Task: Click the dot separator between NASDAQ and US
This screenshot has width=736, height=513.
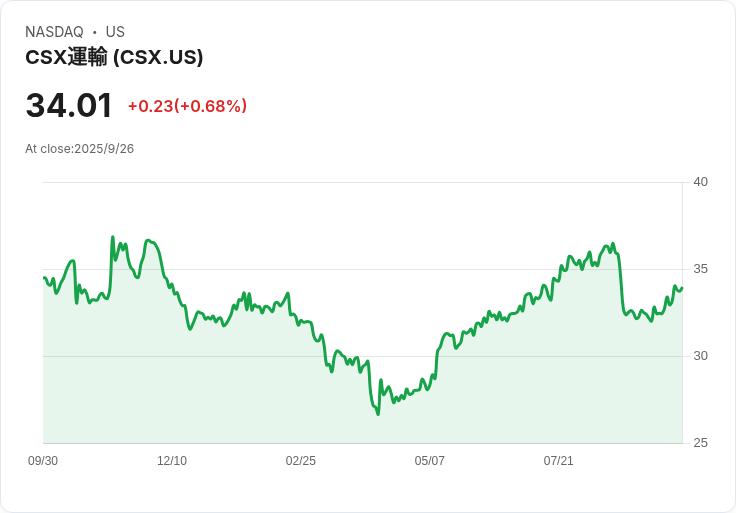Action: click(x=95, y=32)
